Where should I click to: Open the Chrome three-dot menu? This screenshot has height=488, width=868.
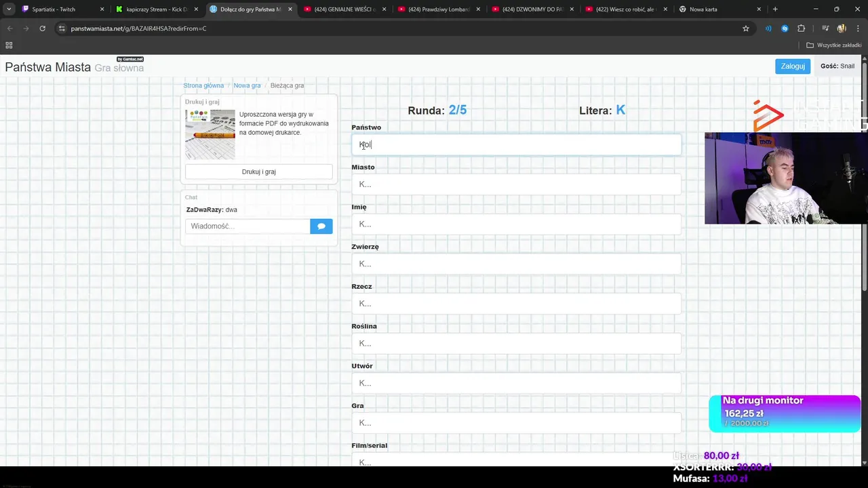[858, 28]
